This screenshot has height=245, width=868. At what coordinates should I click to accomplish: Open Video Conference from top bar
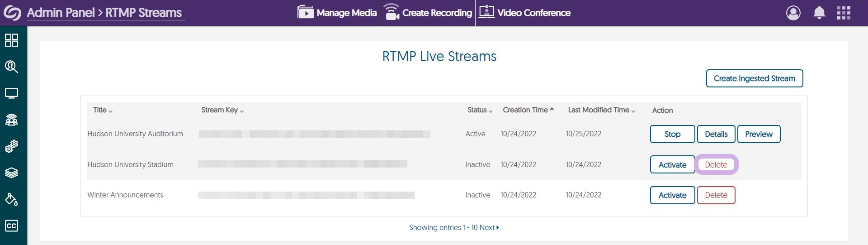tap(525, 13)
